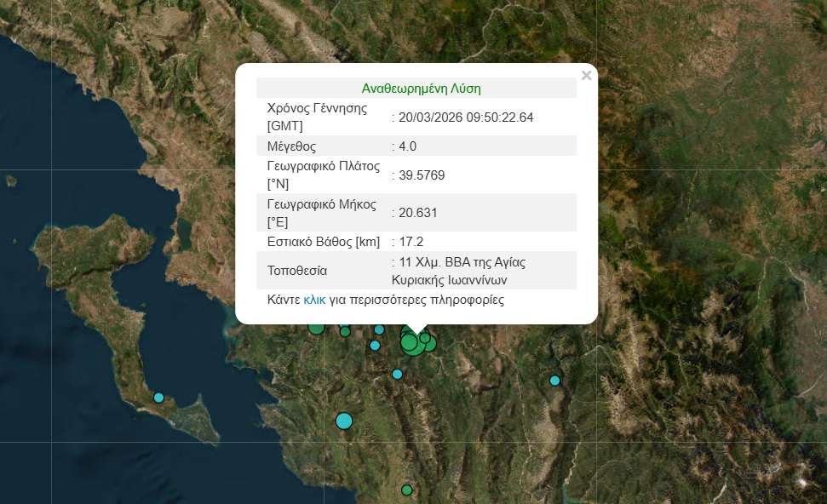This screenshot has width=827, height=504.
Task: Click the large cyan marker on the mainland coast
Action: click(344, 421)
